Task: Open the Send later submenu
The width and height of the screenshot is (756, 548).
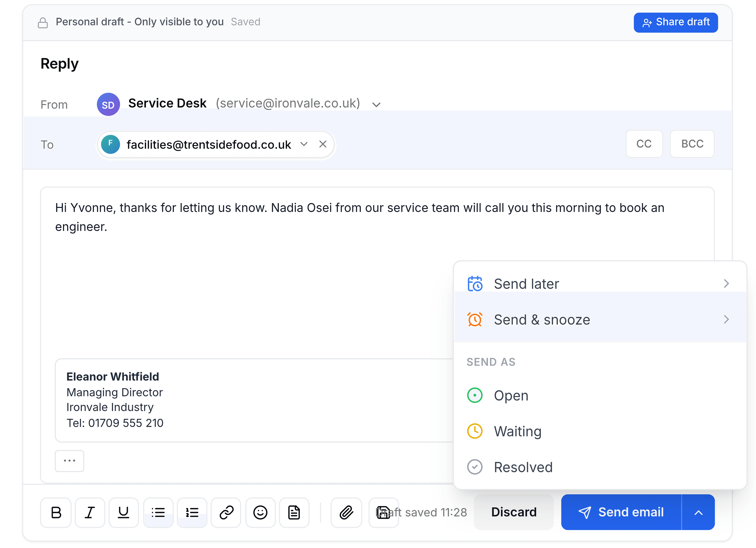Action: coord(600,284)
